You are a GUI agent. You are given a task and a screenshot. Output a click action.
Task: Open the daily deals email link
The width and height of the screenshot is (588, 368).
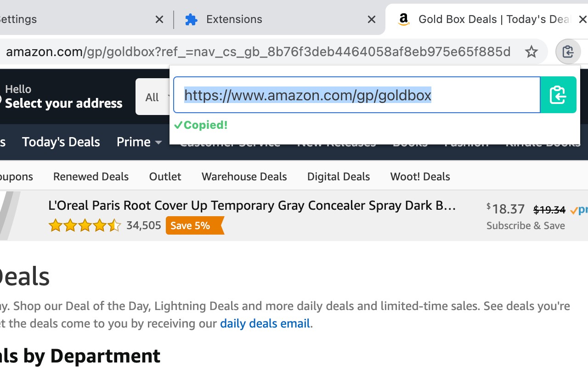(265, 323)
